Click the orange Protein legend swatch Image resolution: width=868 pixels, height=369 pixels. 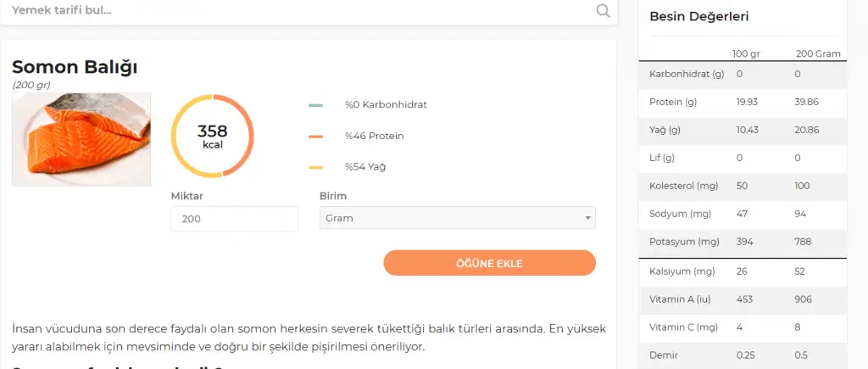pos(315,136)
